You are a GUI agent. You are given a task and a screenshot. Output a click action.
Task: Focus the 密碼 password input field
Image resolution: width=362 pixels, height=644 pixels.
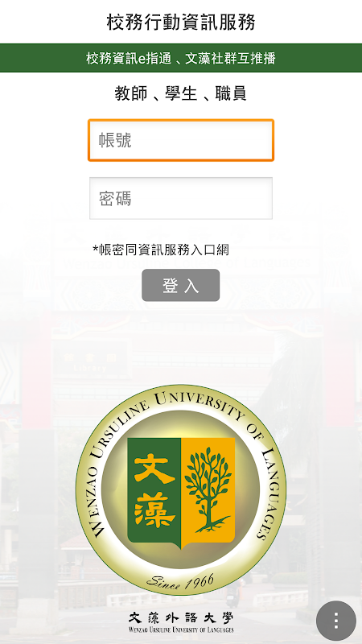tap(180, 198)
